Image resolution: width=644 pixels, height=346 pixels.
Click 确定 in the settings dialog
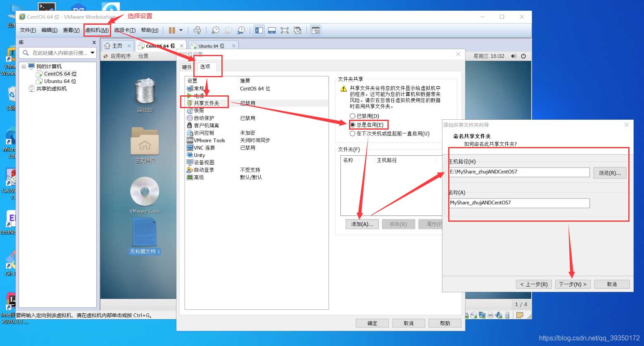372,323
